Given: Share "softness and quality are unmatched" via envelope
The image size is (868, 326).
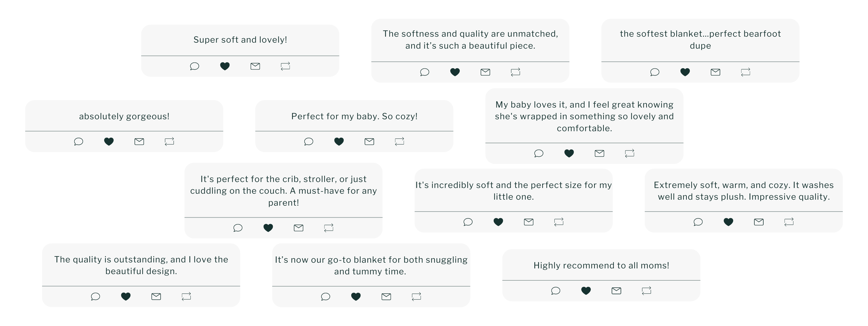Looking at the screenshot, I should (x=485, y=72).
